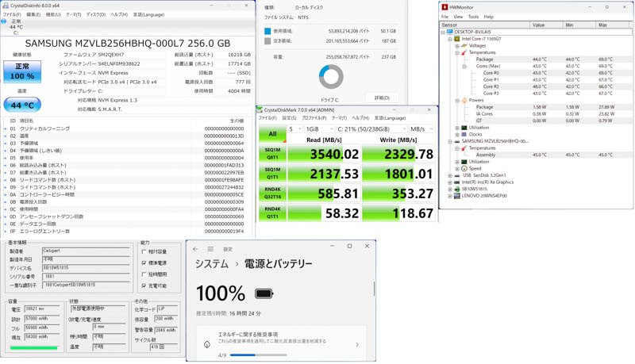Click the Value column header in HWMonitor
Screen dimensions: 635x364
coord(546,25)
